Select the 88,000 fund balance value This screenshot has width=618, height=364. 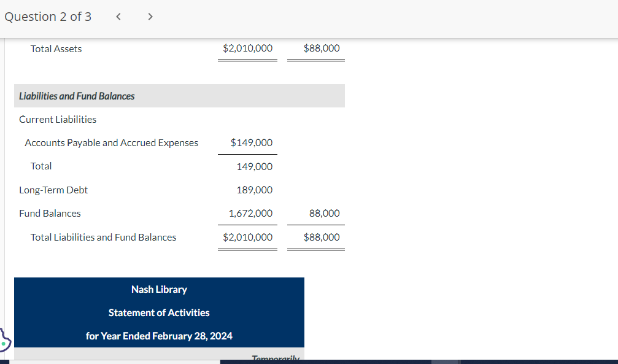click(x=325, y=214)
